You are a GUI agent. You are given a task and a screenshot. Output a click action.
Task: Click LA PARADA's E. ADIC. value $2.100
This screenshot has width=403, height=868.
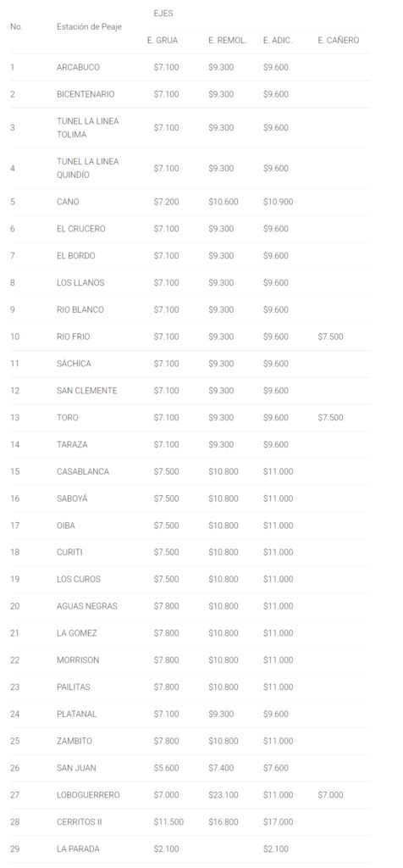[x=276, y=849]
